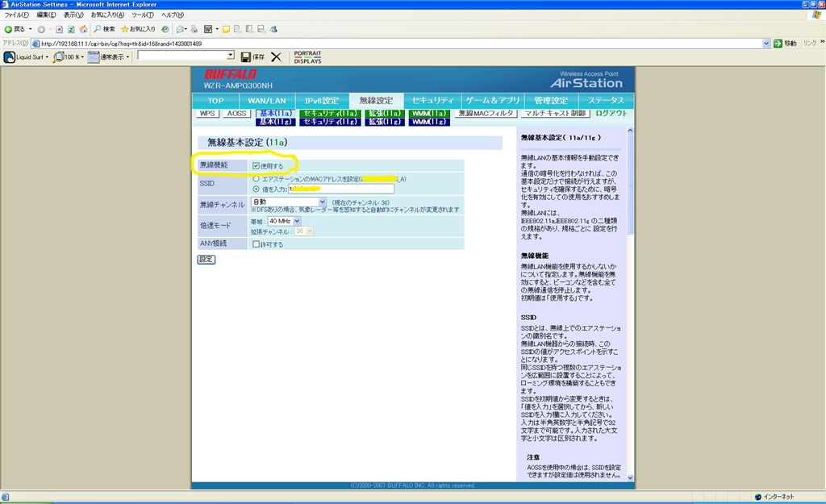Open the Back button history dropdown arrow

pos(30,30)
